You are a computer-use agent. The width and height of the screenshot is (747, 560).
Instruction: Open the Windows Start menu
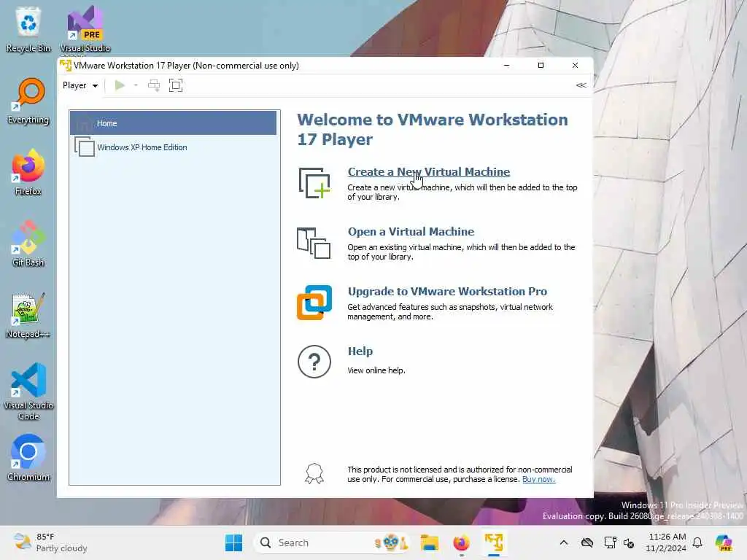coord(233,542)
